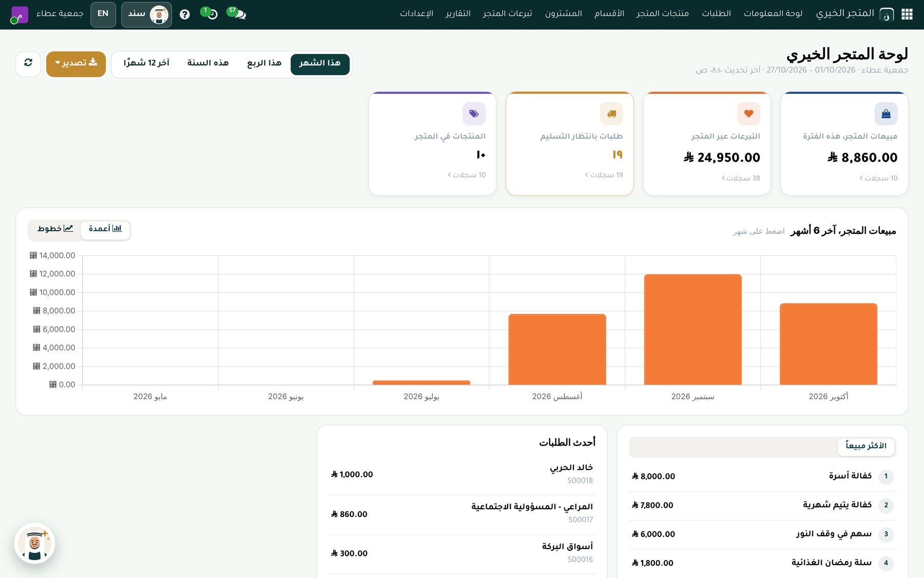Click the أكتوبر 2026 chart bar

[x=828, y=344]
